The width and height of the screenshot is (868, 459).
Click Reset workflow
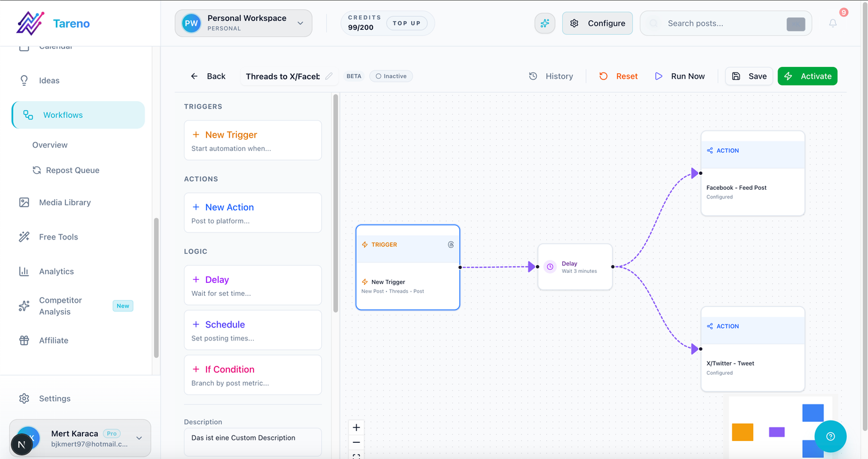tap(618, 76)
